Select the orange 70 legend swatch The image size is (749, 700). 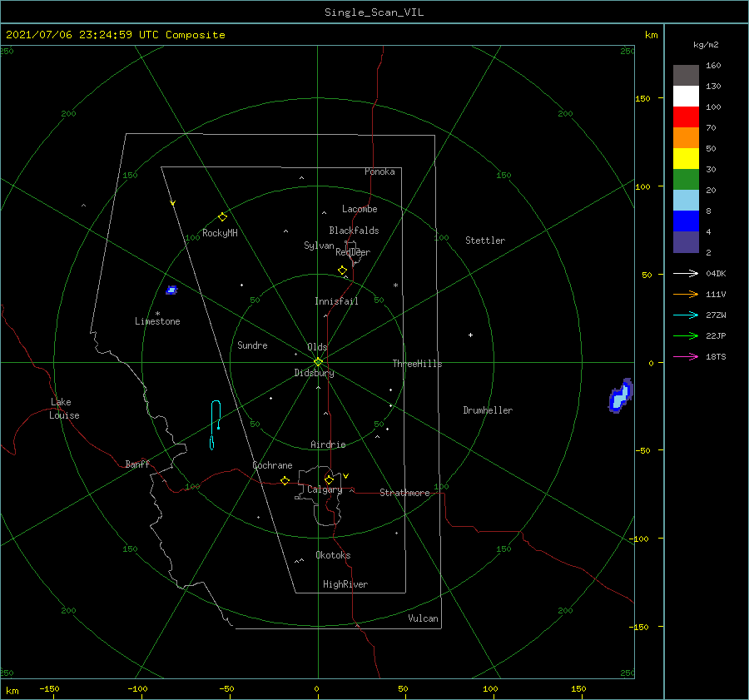pos(686,138)
